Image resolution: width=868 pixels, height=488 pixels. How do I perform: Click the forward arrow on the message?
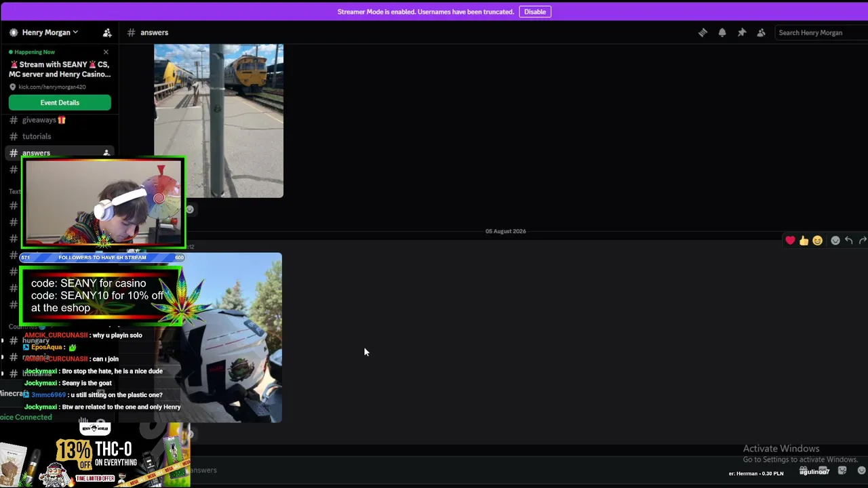(862, 241)
